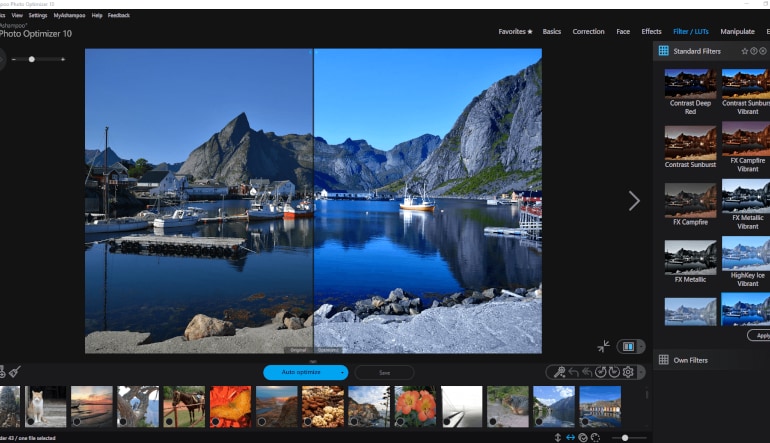Open the View menu
770x443 pixels.
[17, 15]
